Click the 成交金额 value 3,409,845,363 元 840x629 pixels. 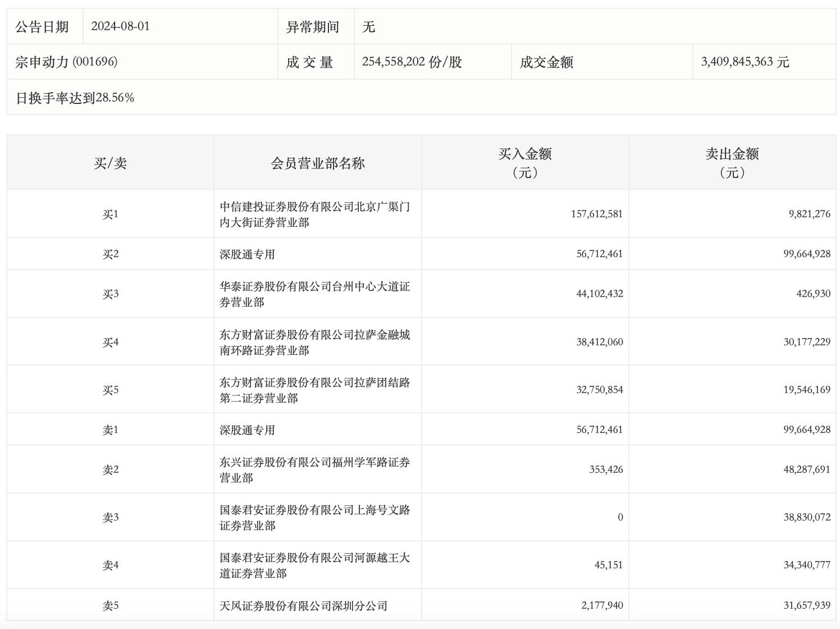pos(745,62)
